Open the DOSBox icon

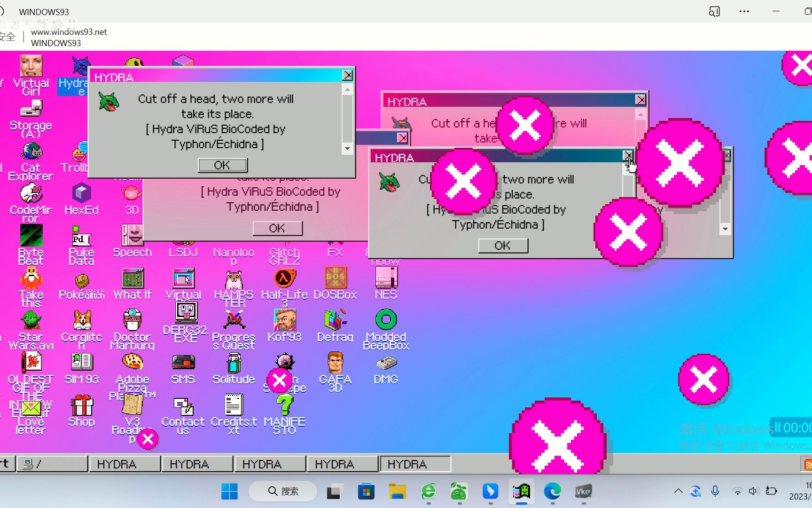pyautogui.click(x=336, y=284)
